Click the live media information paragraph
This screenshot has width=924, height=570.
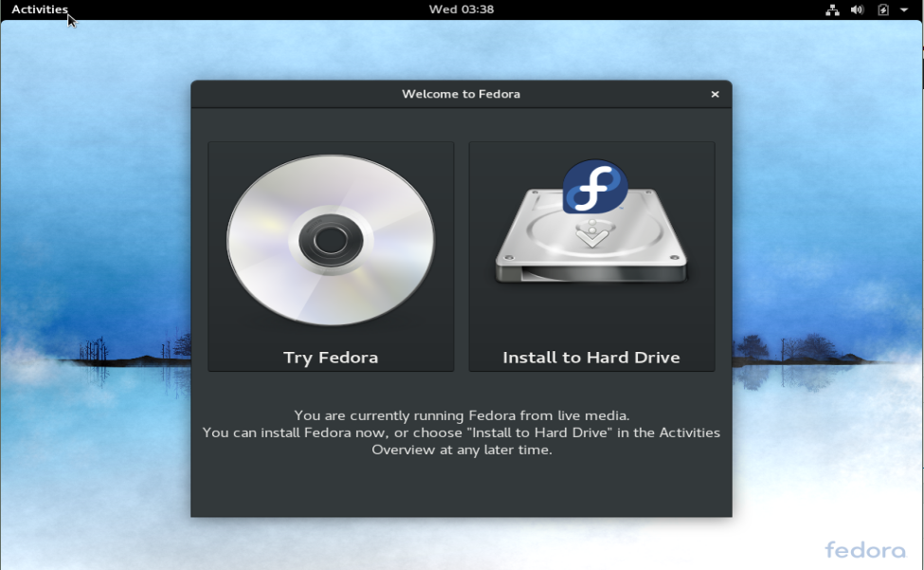tap(461, 432)
